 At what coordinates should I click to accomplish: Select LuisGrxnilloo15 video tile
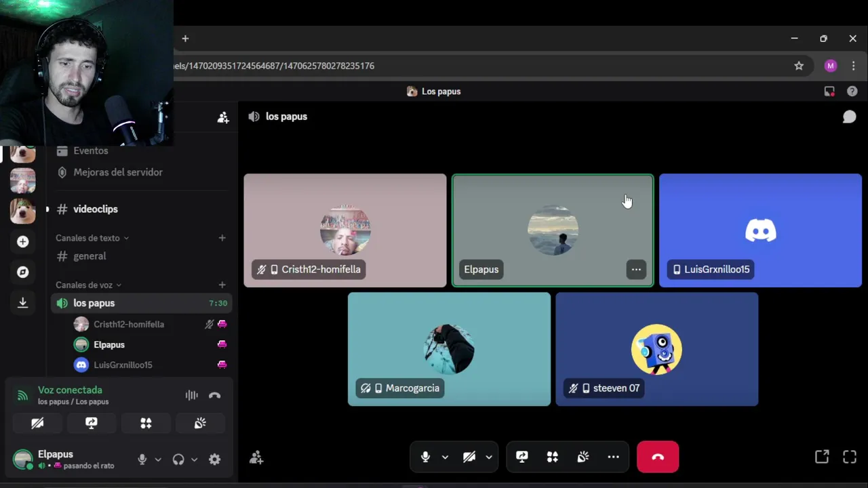point(760,230)
